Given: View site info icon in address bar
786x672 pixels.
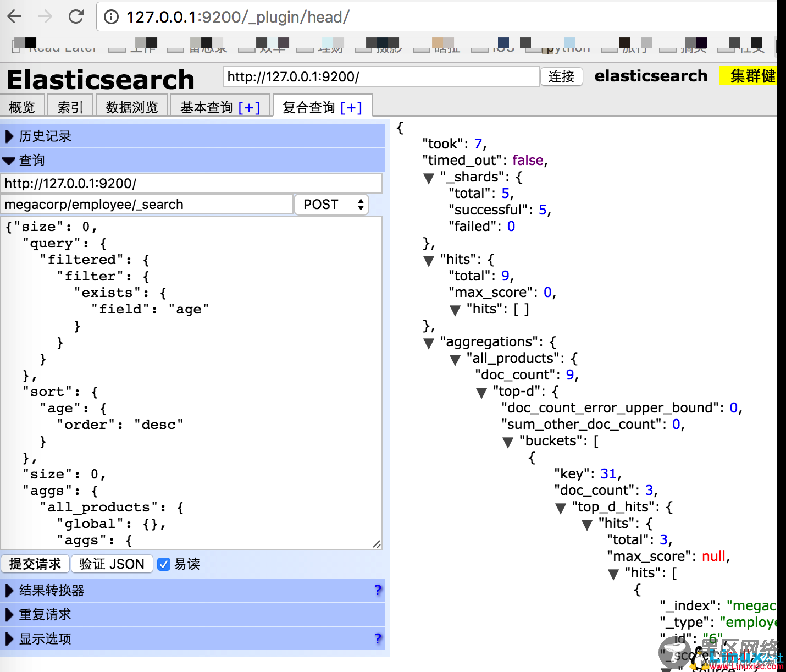Looking at the screenshot, I should coord(112,17).
